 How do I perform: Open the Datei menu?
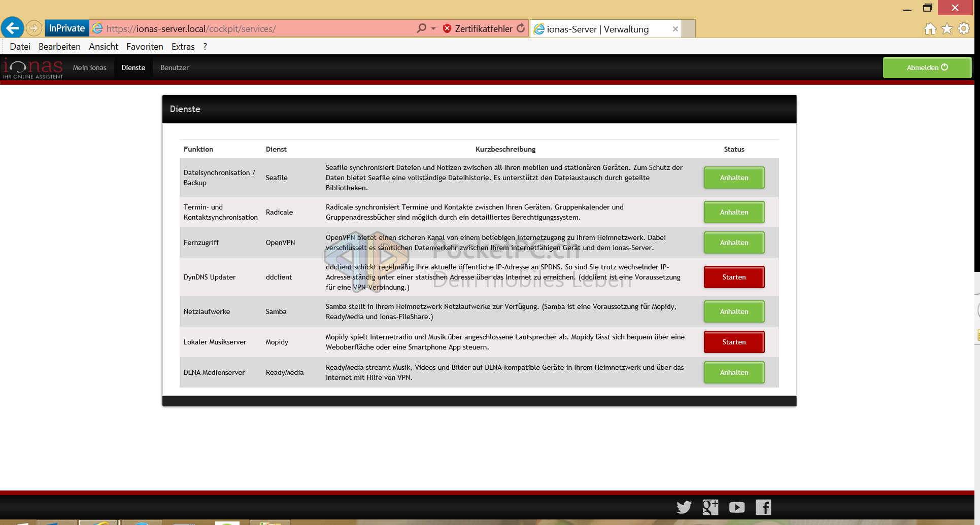click(20, 47)
